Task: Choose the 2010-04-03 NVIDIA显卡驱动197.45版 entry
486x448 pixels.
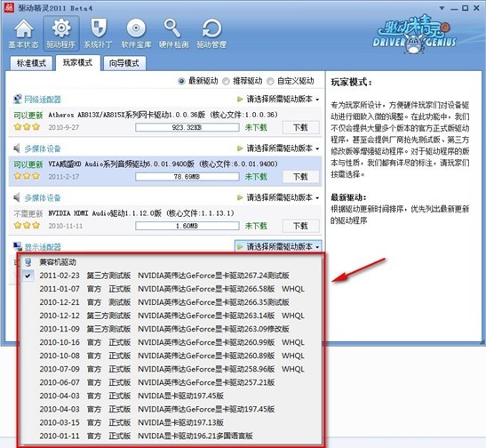Action: point(171,396)
